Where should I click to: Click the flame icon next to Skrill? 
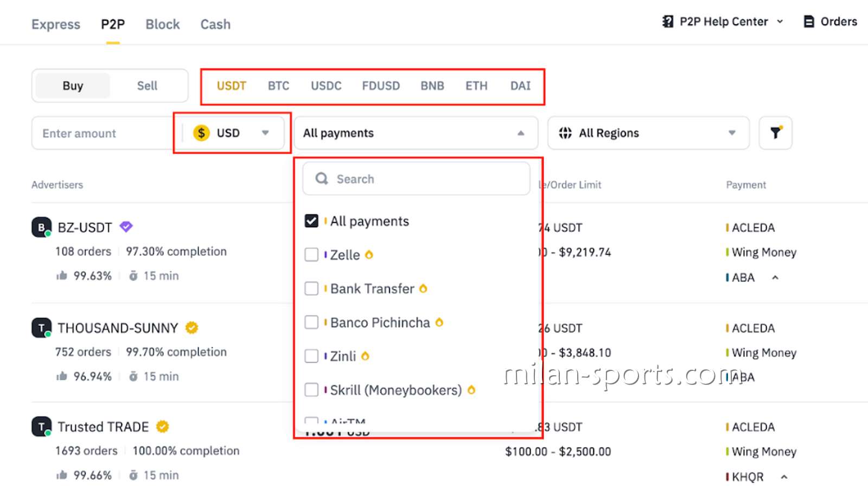pos(471,390)
